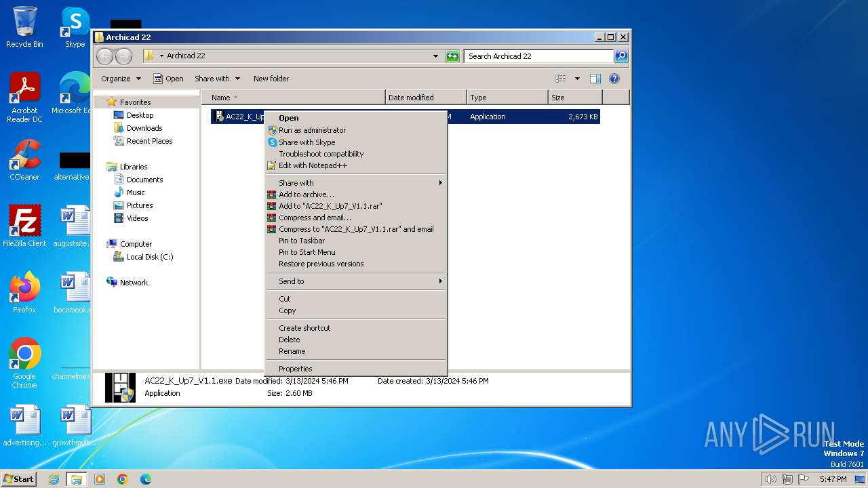The image size is (868, 488).
Task: Open Internet Explorer from taskbar
Action: 54,479
